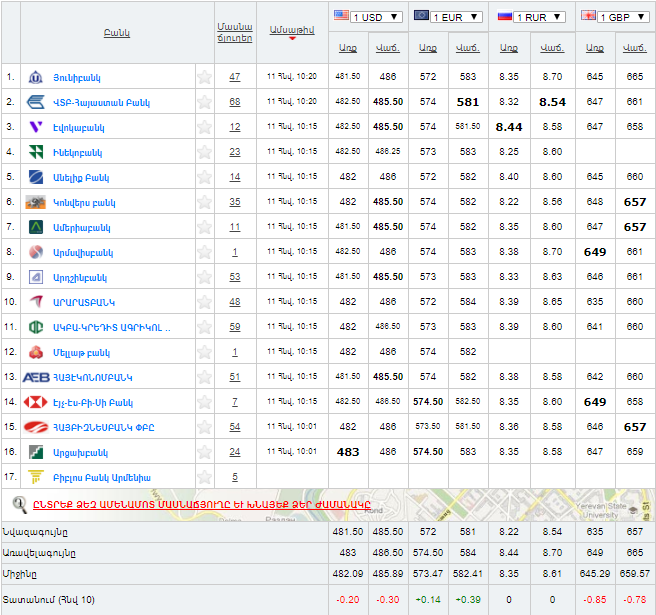
Task: Open the 1 EUR currency dropdown
Action: [456, 17]
